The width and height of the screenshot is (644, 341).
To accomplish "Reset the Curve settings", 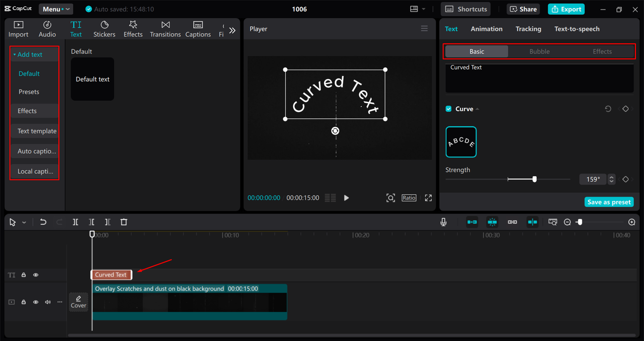I will click(608, 109).
